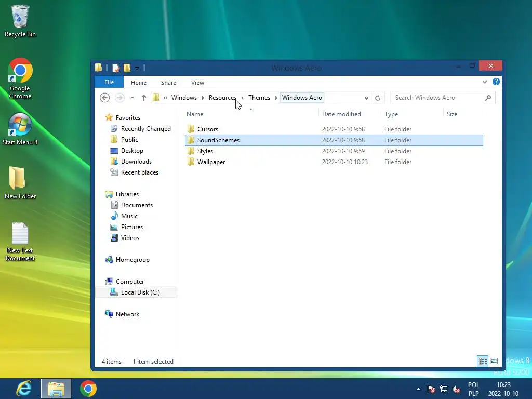Navigate to Windows in breadcrumb
The width and height of the screenshot is (532, 399).
(x=184, y=98)
